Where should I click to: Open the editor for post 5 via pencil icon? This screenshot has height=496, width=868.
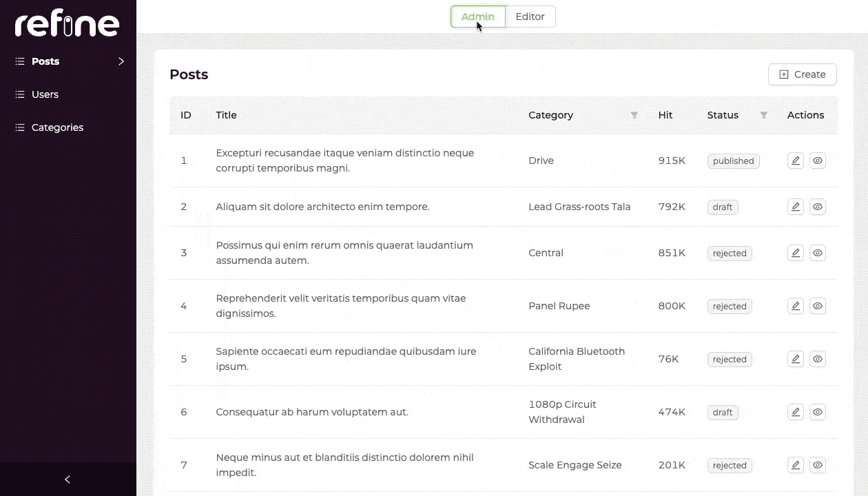pyautogui.click(x=796, y=359)
